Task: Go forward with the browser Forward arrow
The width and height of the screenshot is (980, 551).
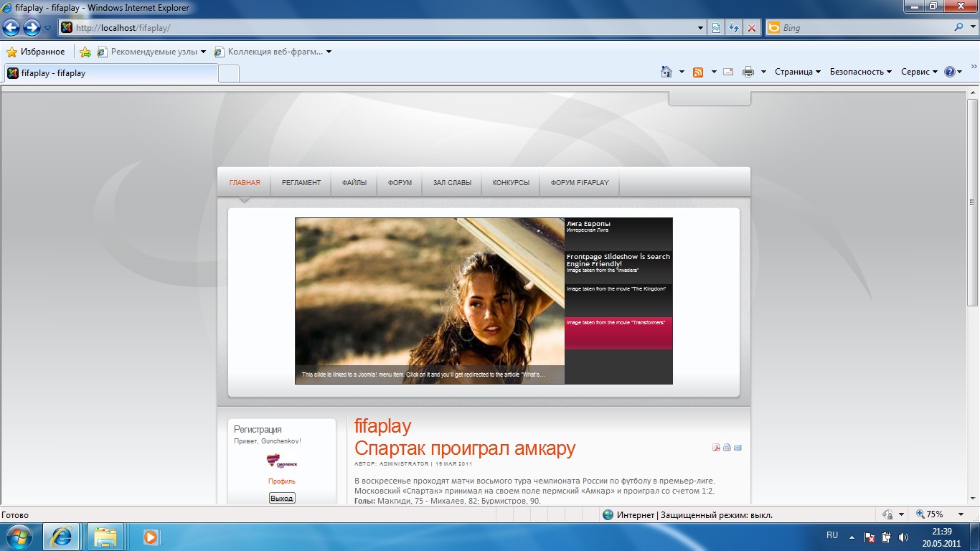Action: click(32, 28)
